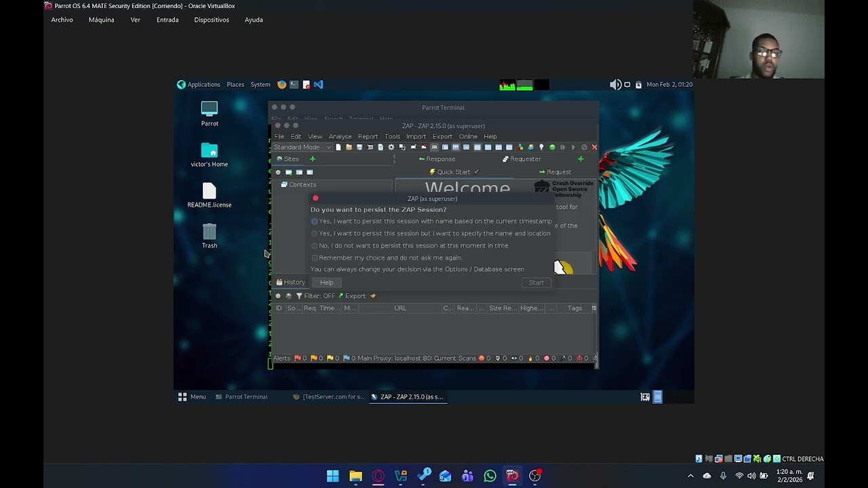Click the New Session toolbar icon in ZAP
This screenshot has height=488, width=868.
click(338, 147)
